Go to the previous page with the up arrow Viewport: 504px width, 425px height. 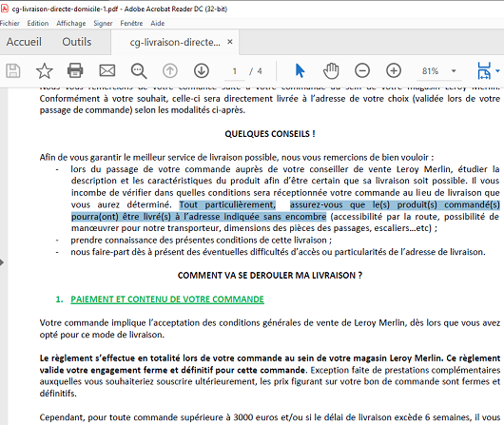tap(170, 70)
